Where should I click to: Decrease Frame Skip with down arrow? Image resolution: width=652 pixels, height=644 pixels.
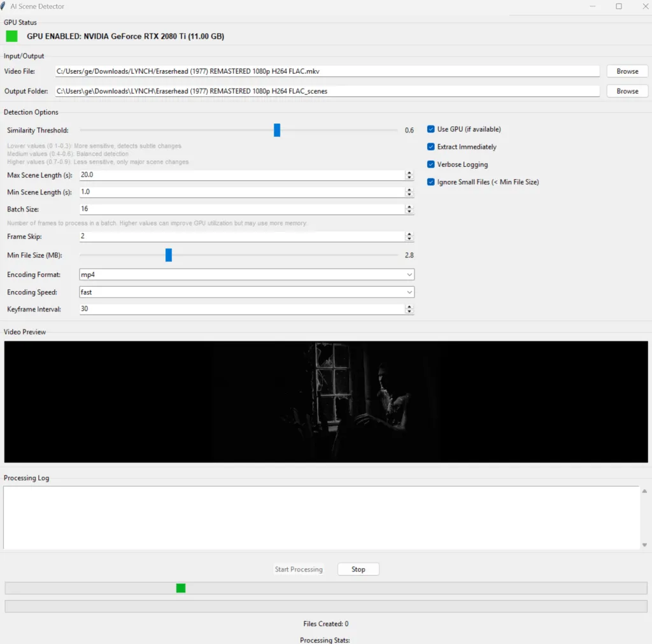pyautogui.click(x=409, y=239)
